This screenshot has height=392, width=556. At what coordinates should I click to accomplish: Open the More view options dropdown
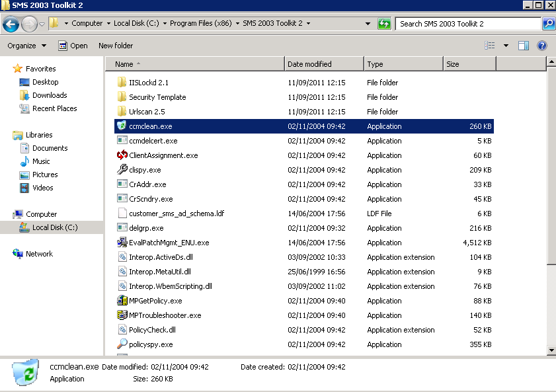[506, 46]
